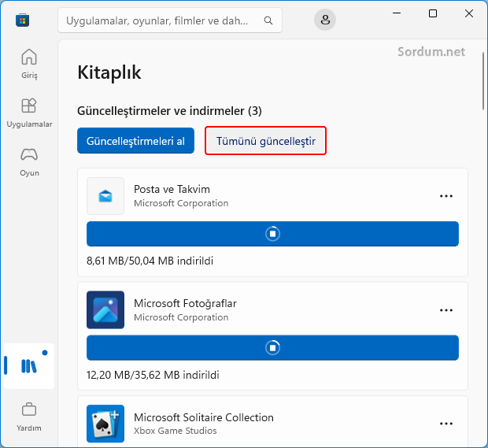488x448 pixels.
Task: Click the 12,20 MB/35,62 MB indirildi text
Action: [x=153, y=375]
